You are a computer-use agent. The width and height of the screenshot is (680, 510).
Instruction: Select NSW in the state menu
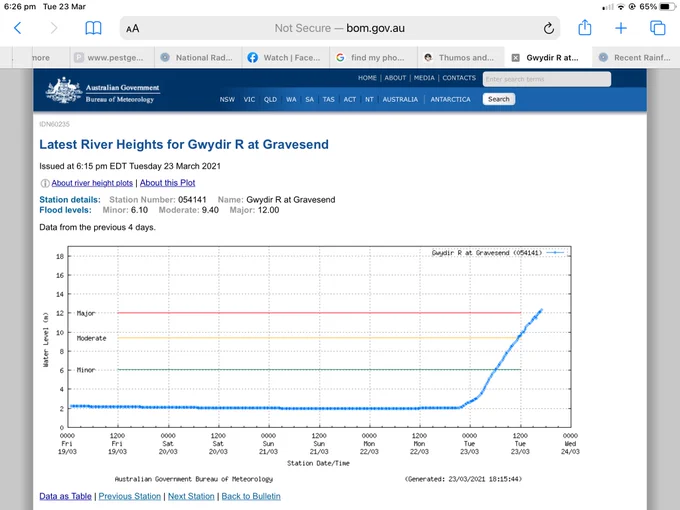click(x=227, y=99)
